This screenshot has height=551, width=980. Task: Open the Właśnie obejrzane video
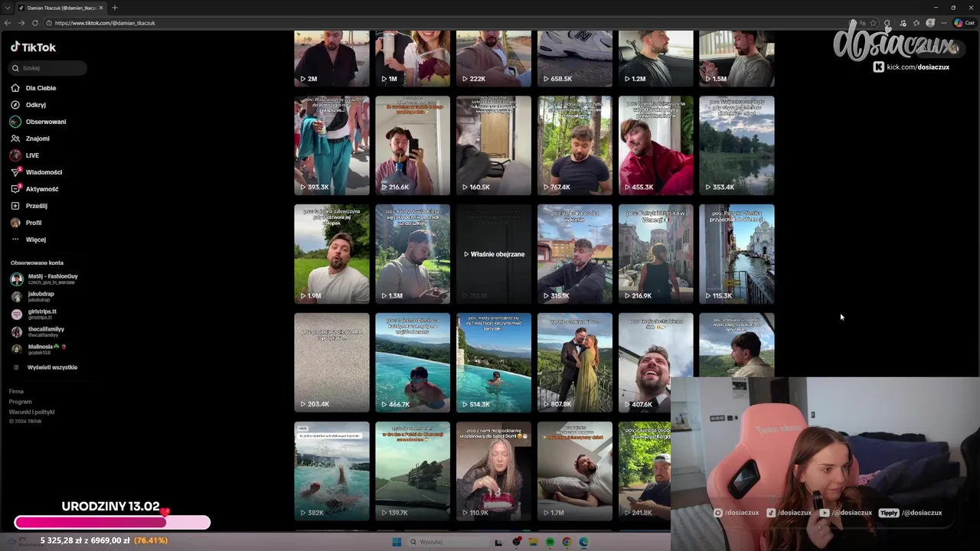click(x=494, y=254)
